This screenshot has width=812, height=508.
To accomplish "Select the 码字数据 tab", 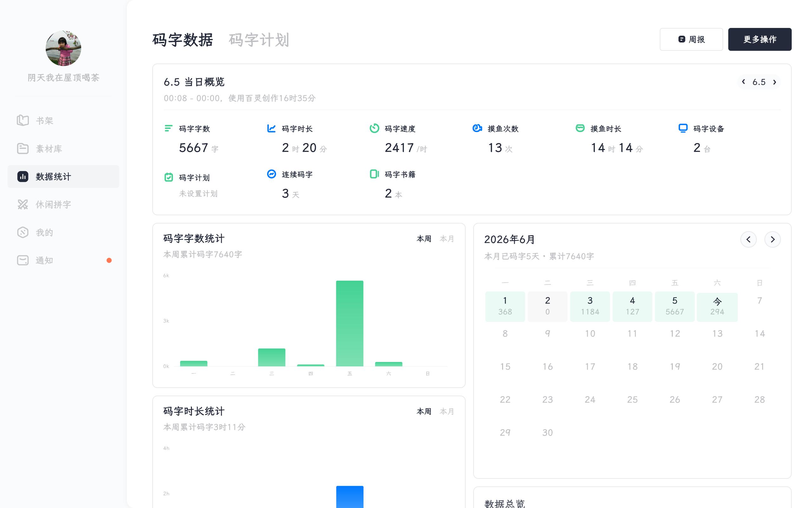I will click(182, 40).
